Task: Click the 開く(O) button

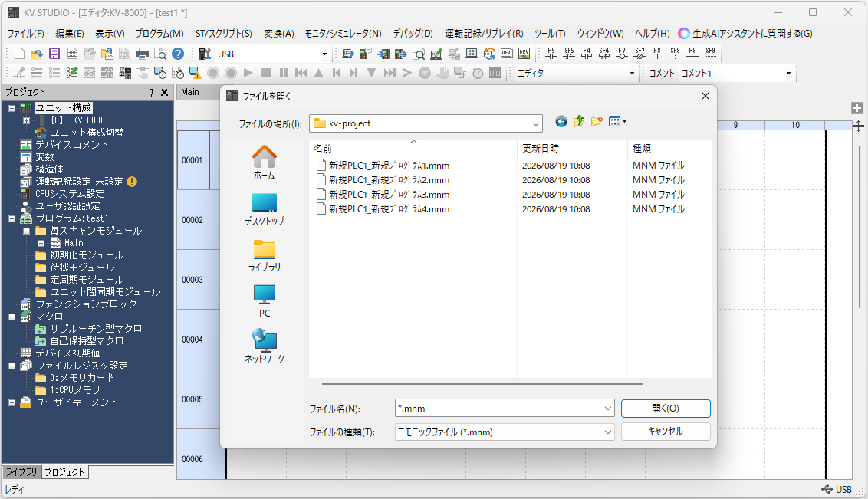Action: click(666, 409)
